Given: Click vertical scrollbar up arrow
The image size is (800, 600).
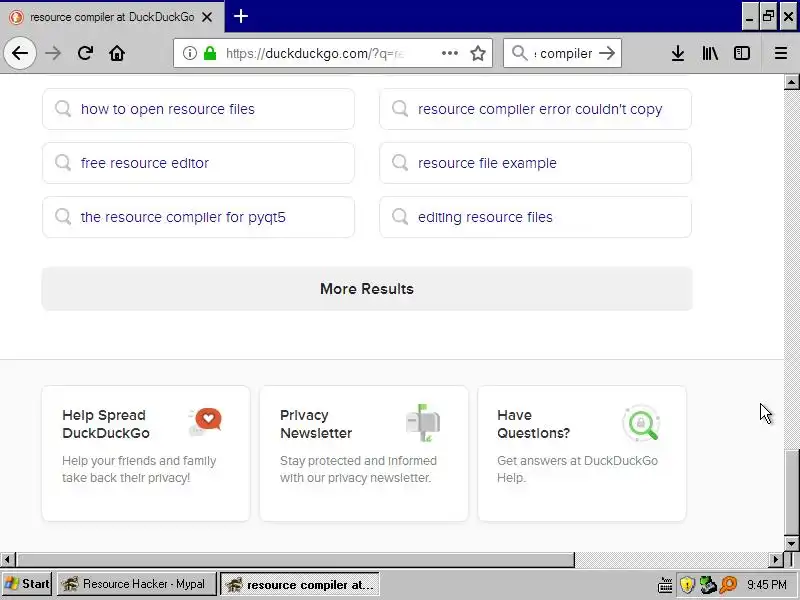Looking at the screenshot, I should pyautogui.click(x=791, y=82).
